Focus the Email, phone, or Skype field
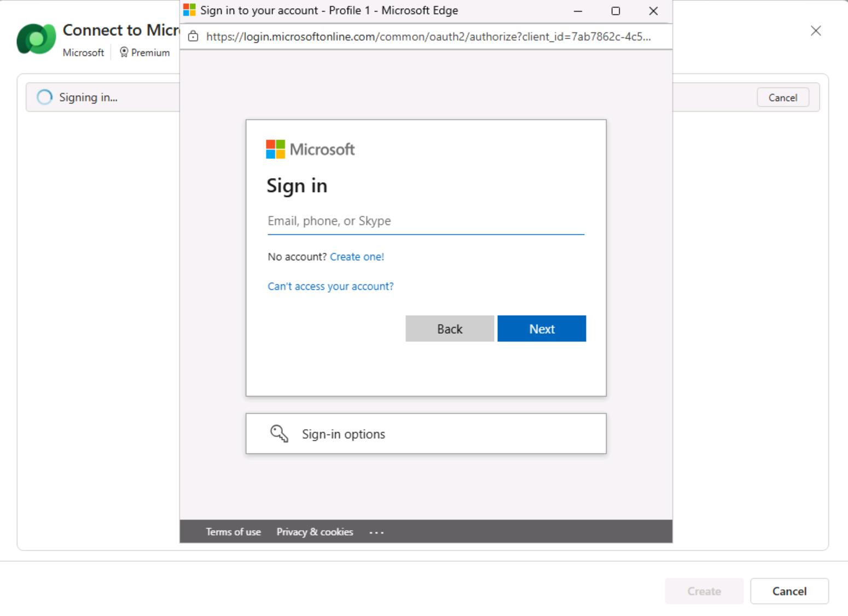 [426, 221]
